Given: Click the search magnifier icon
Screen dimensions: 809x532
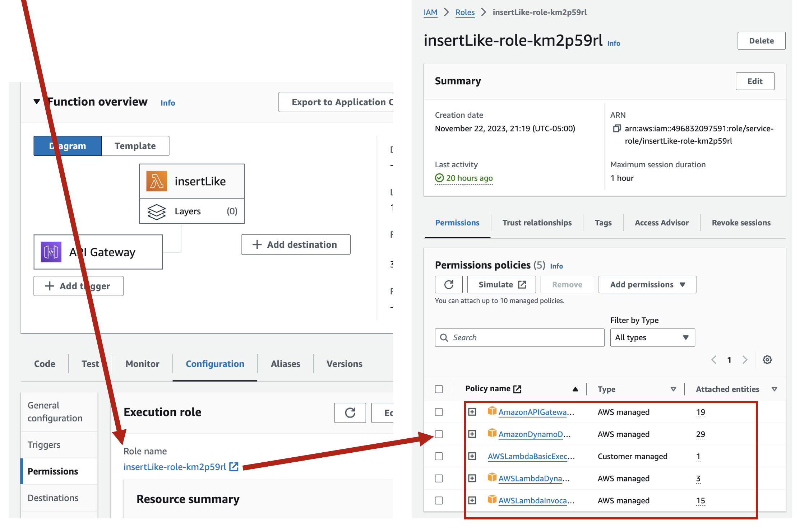Looking at the screenshot, I should [x=444, y=337].
